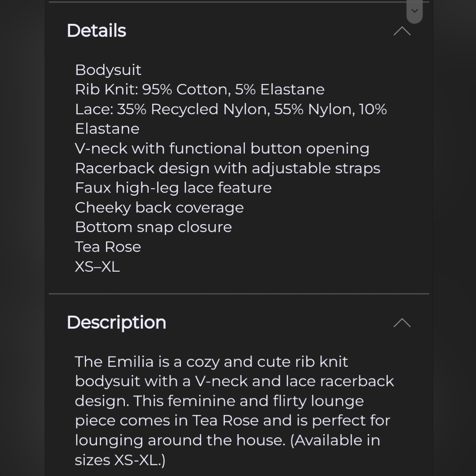
Task: Click the Lace Recycled Nylon composition line
Action: point(231,109)
